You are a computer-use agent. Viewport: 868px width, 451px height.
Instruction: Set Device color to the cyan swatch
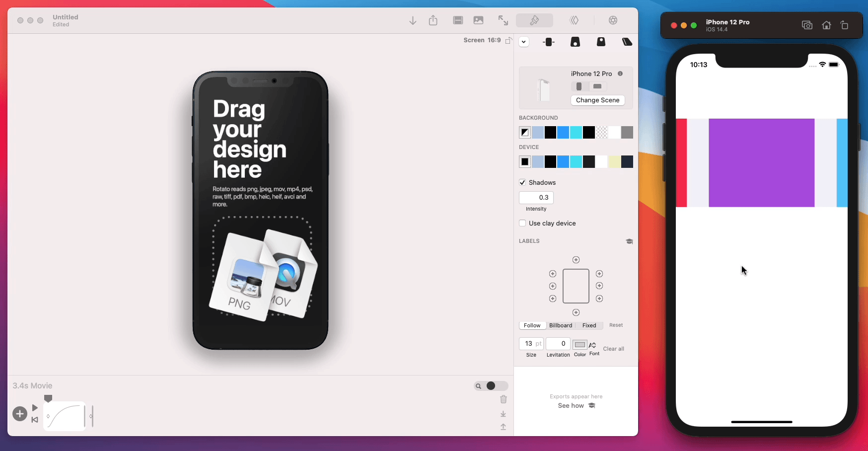coord(576,161)
